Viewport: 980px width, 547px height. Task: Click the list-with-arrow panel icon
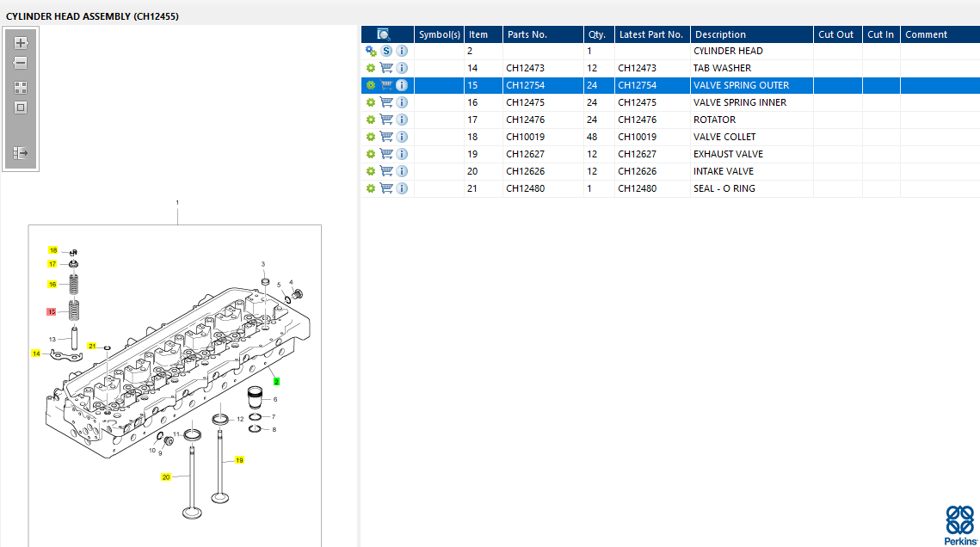[x=21, y=153]
